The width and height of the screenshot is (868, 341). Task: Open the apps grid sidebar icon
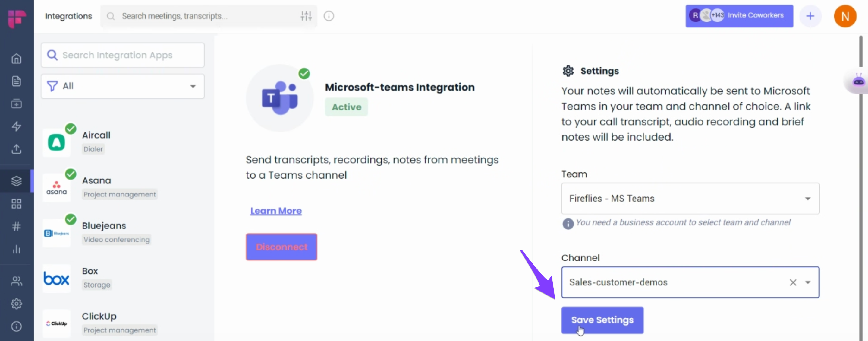click(17, 204)
